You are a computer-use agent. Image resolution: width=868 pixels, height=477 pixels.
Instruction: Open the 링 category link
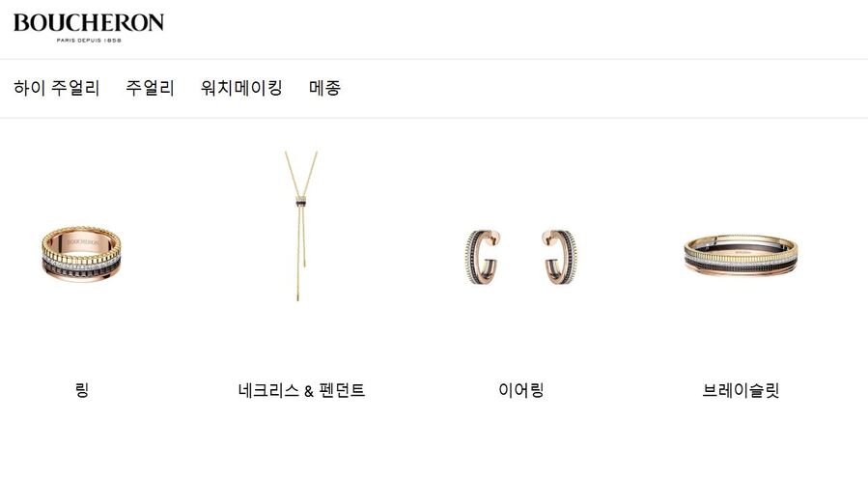pyautogui.click(x=81, y=389)
